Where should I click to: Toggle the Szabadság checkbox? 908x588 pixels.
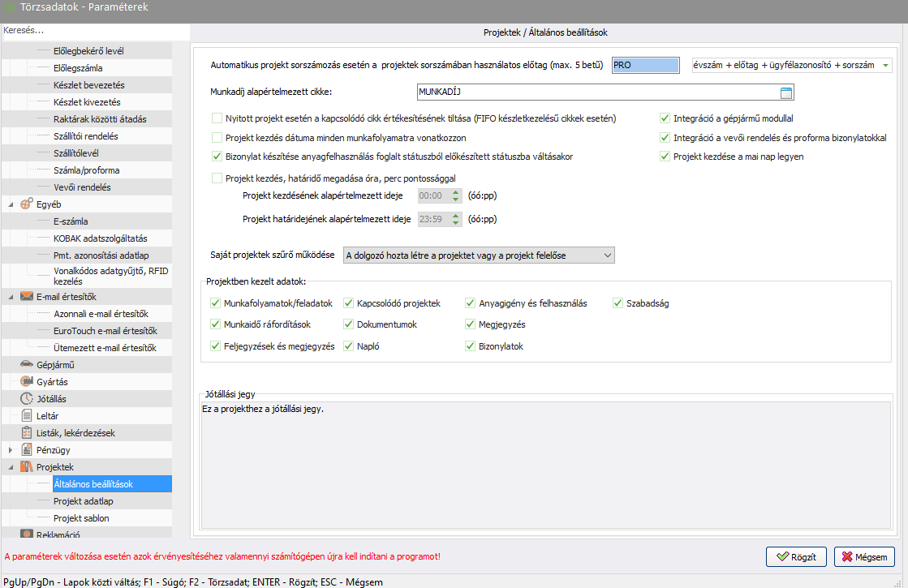[x=618, y=303]
